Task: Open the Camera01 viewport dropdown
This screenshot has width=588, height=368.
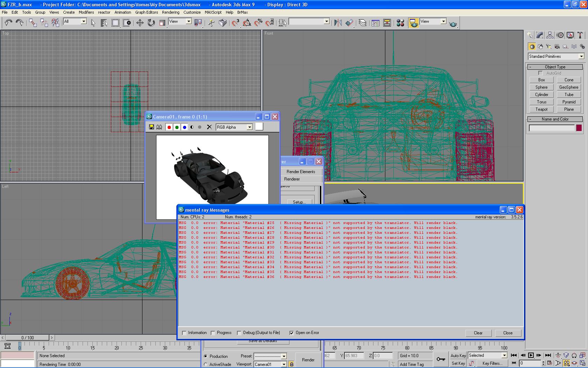Action: (x=284, y=364)
